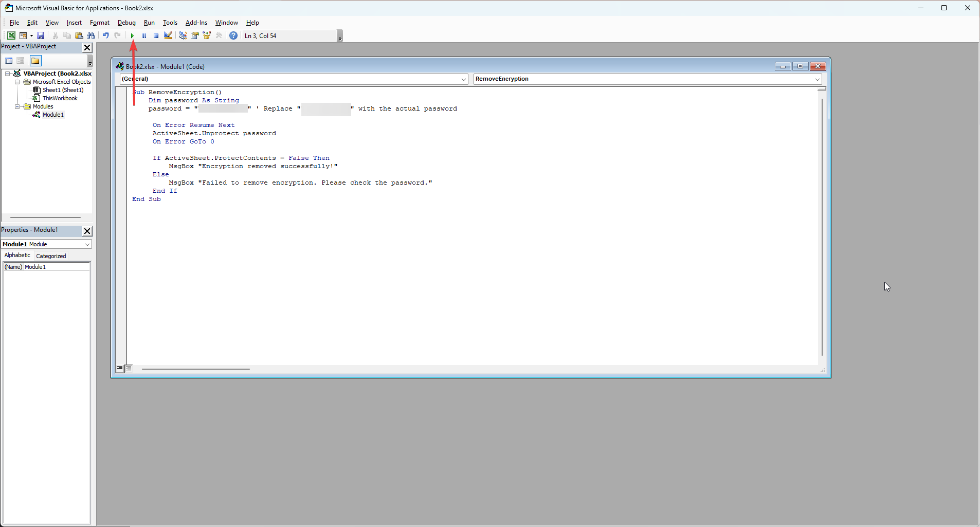Save the workbook with the floppy disk icon

pyautogui.click(x=41, y=35)
